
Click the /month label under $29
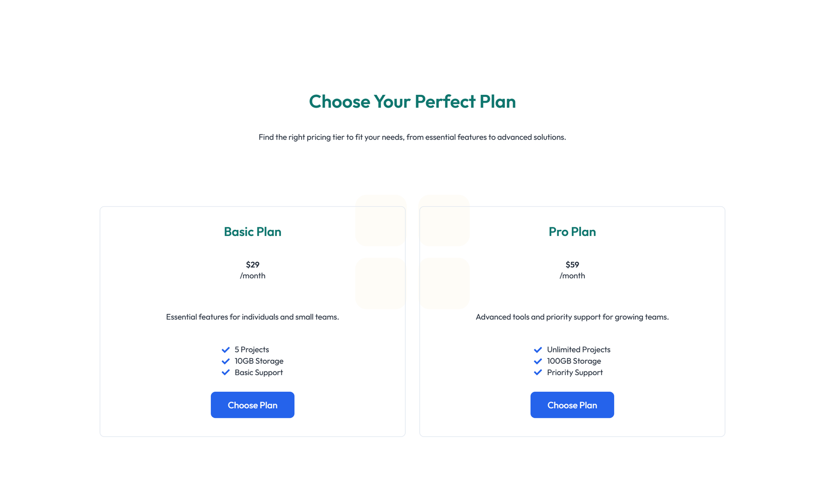tap(252, 276)
